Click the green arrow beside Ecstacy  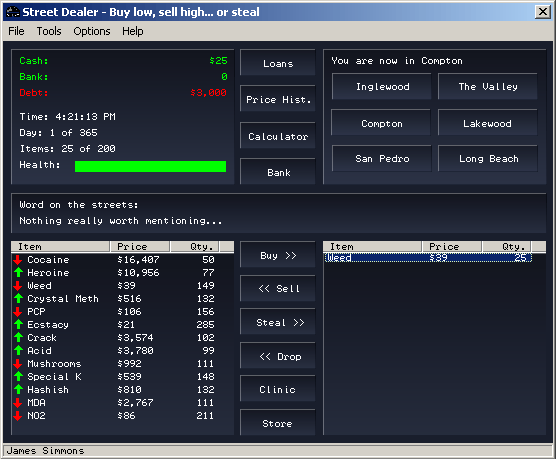coord(18,324)
